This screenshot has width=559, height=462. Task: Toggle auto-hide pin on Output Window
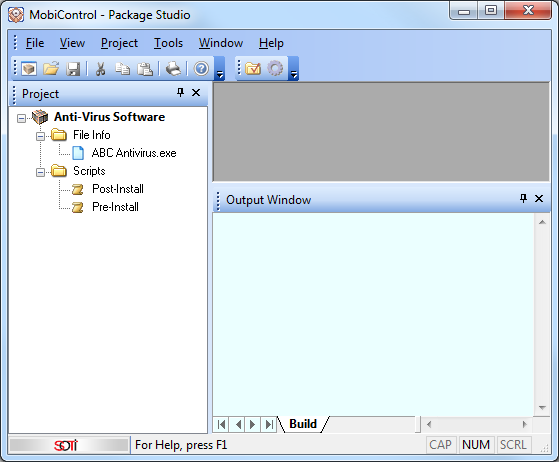pyautogui.click(x=523, y=199)
